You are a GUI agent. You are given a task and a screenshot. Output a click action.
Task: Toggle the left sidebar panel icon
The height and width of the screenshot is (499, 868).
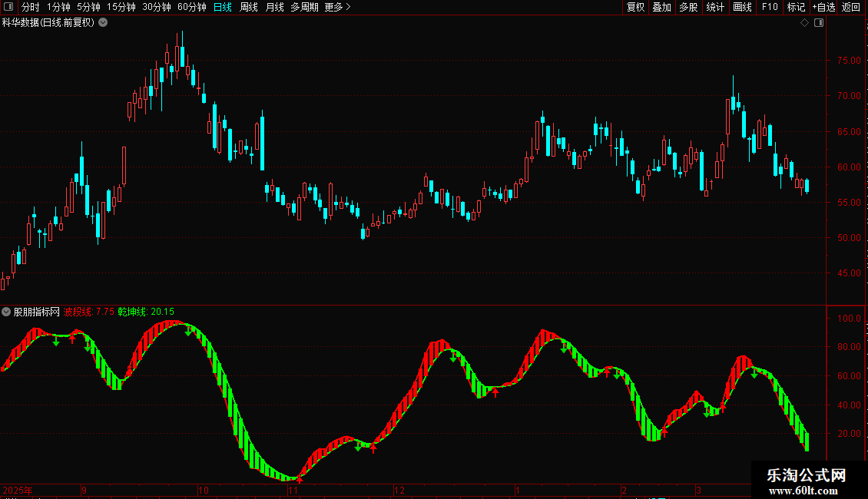8,7
